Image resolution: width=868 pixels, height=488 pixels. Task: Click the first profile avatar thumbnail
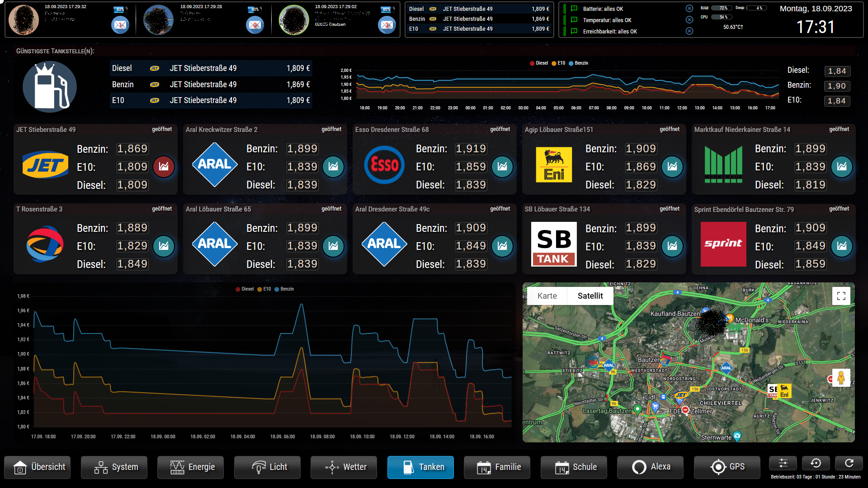(24, 20)
